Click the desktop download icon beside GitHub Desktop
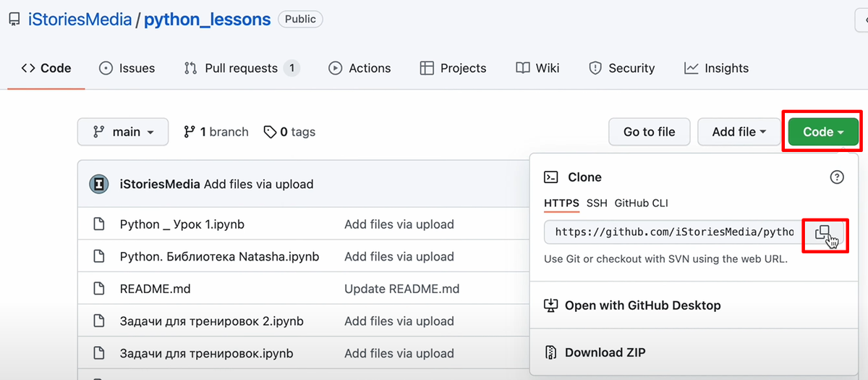The height and width of the screenshot is (380, 868). pos(551,305)
